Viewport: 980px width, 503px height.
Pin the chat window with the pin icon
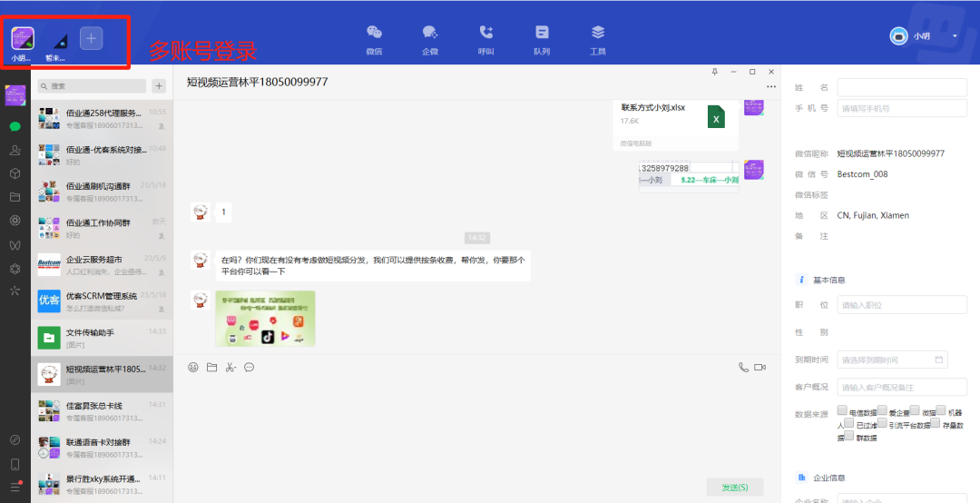pyautogui.click(x=714, y=72)
